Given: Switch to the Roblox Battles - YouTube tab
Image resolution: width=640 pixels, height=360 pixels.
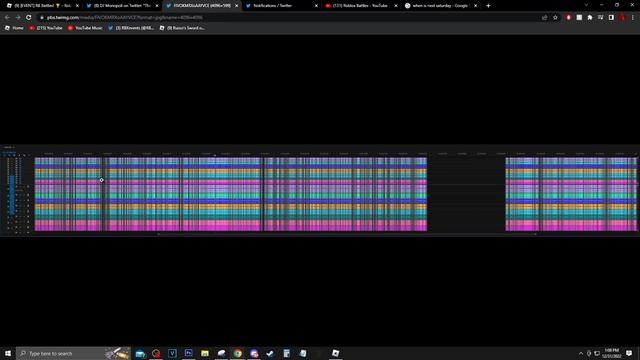Looking at the screenshot, I should coord(360,6).
